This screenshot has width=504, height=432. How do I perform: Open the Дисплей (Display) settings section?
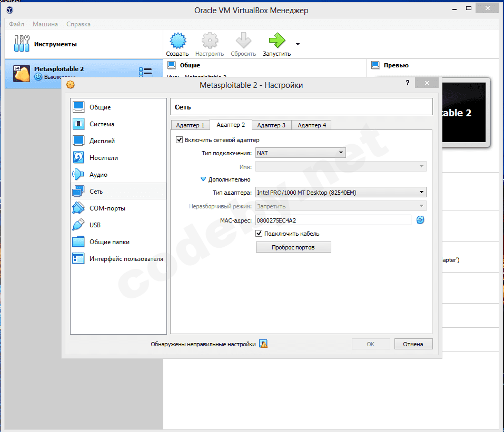[x=102, y=141]
